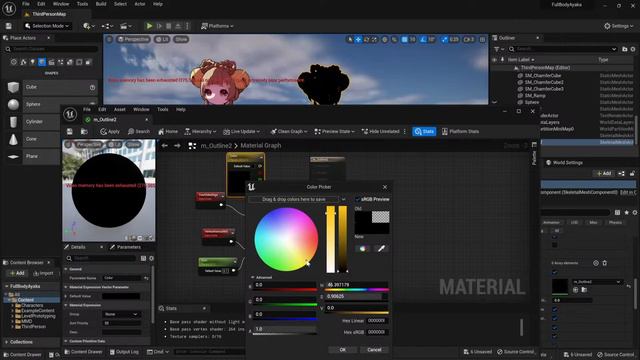The image size is (640, 360).
Task: Select the eyedropper tool in Color Picker
Action: [381, 248]
